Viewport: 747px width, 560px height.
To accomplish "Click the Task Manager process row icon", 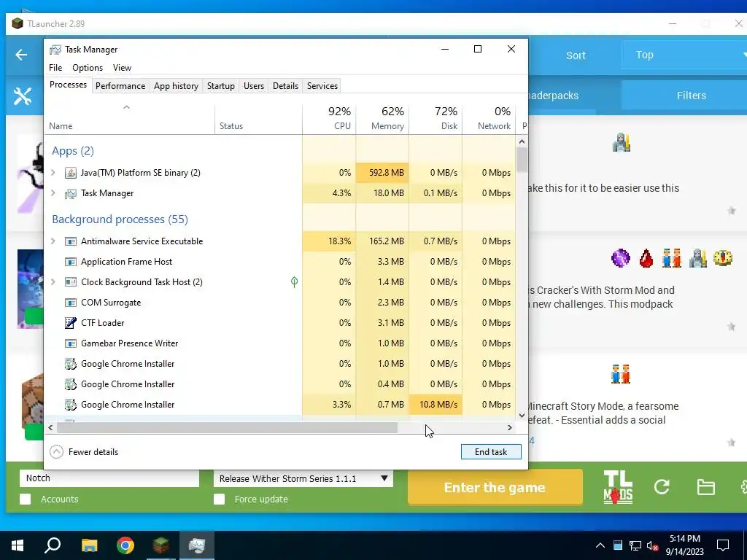I will [71, 193].
